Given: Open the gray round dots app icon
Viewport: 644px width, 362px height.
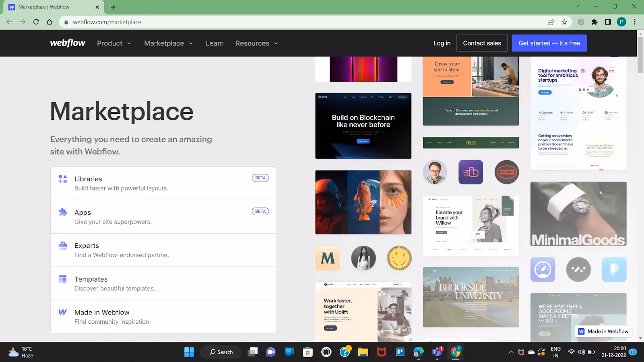Looking at the screenshot, I should click(578, 269).
